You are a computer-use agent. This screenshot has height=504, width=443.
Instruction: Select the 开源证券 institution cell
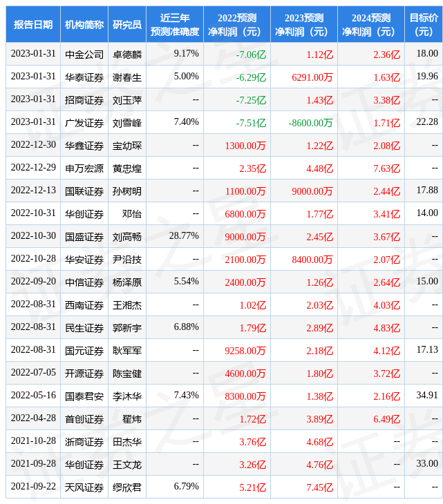84,374
